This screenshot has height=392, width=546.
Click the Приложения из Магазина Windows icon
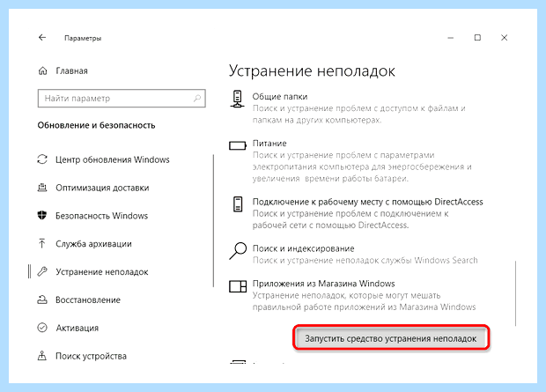[x=238, y=286]
